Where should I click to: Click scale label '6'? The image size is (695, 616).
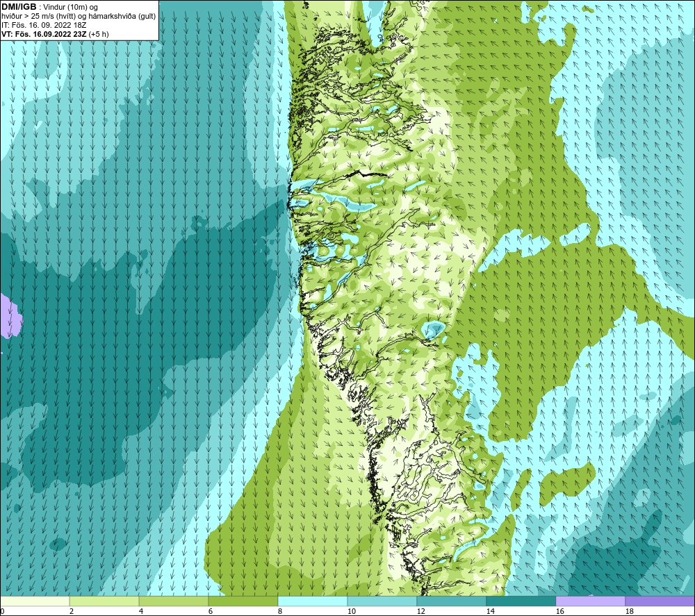point(211,611)
